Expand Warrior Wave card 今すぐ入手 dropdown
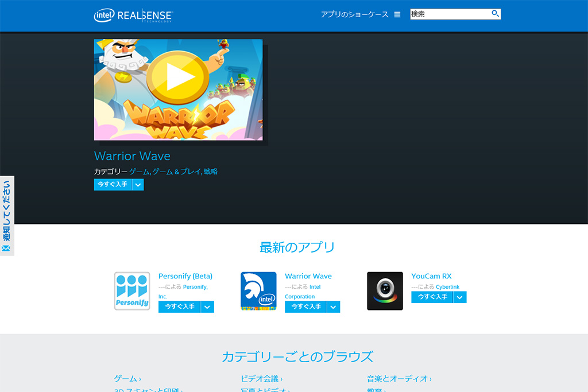 (x=334, y=306)
